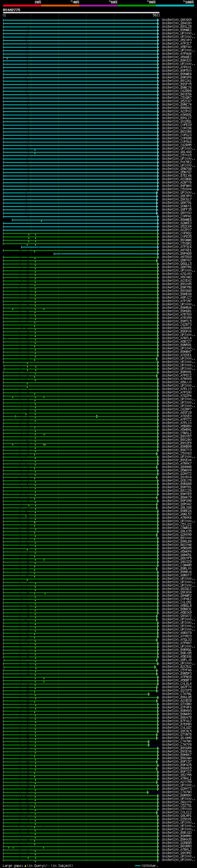Viewport: 197px width, 868px height.
Task: Open entry UniRef100_Q8RY67
Action: point(177,260)
